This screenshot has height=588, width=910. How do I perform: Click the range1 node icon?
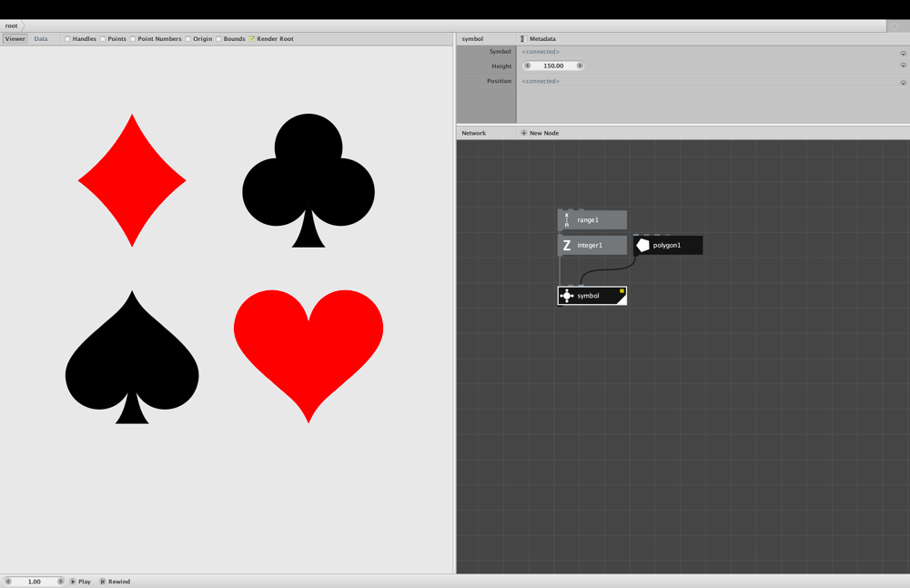(566, 220)
